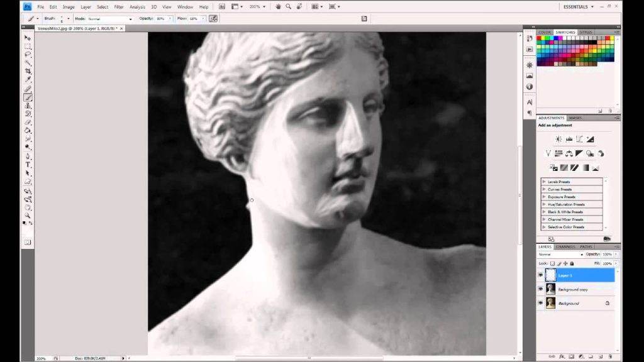Select the Clone Stamp tool
Screen dimensions: 644x362
point(28,106)
